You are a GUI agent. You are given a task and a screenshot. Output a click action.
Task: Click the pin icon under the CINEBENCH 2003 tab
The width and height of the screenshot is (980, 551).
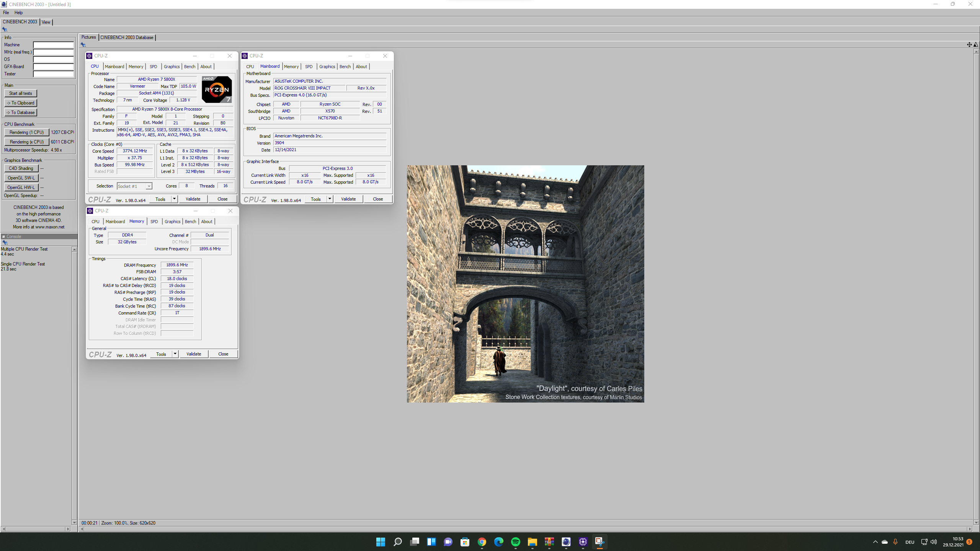point(5,29)
